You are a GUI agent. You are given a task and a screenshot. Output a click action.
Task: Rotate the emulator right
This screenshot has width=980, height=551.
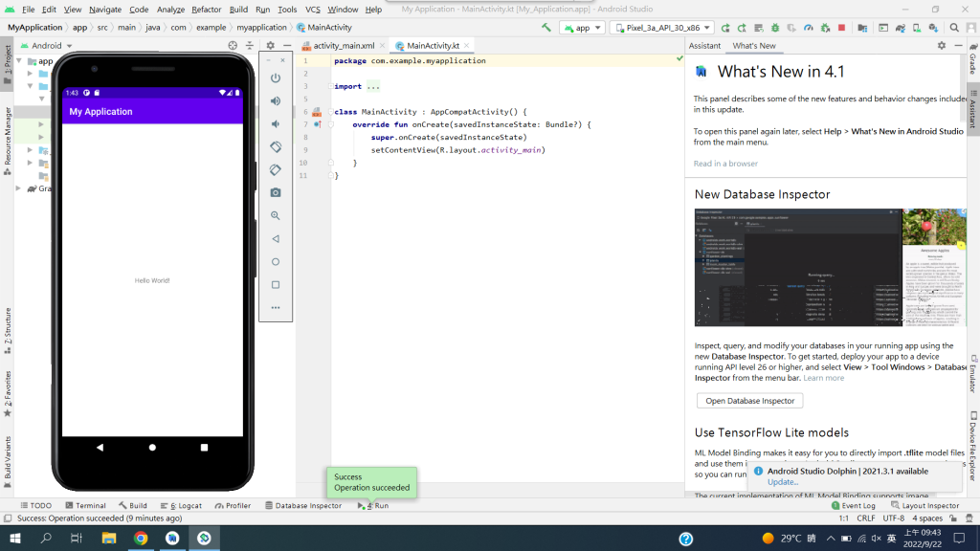tap(276, 170)
